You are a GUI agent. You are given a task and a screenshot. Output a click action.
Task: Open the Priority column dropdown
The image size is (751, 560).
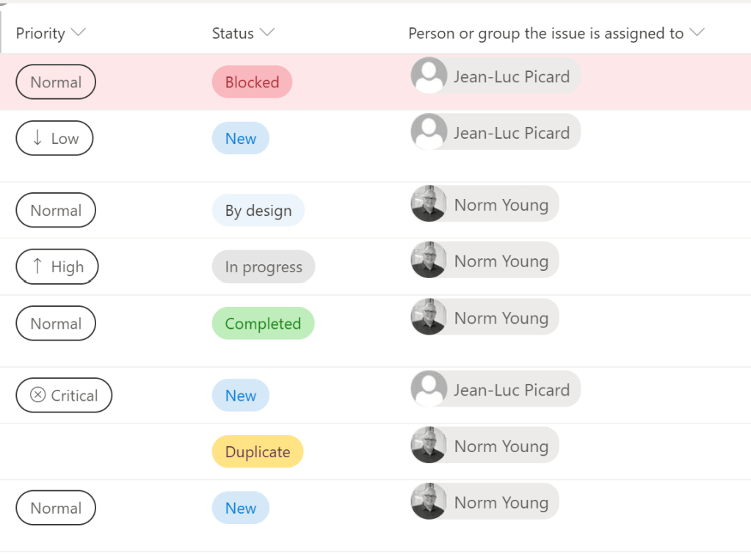pos(79,32)
